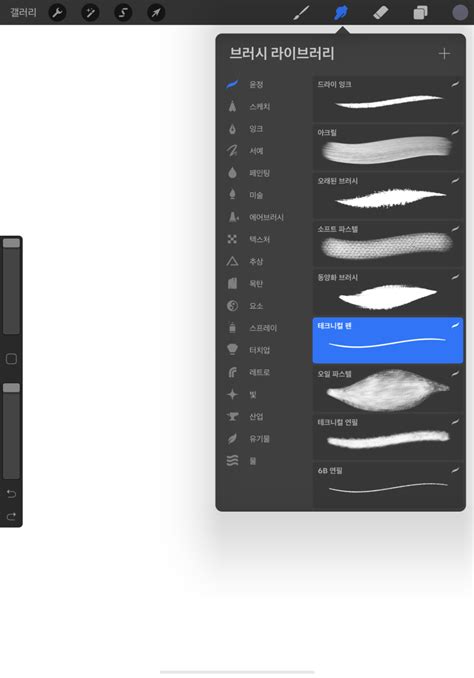Choose the Eraser tool
474x678 pixels.
pos(381,13)
